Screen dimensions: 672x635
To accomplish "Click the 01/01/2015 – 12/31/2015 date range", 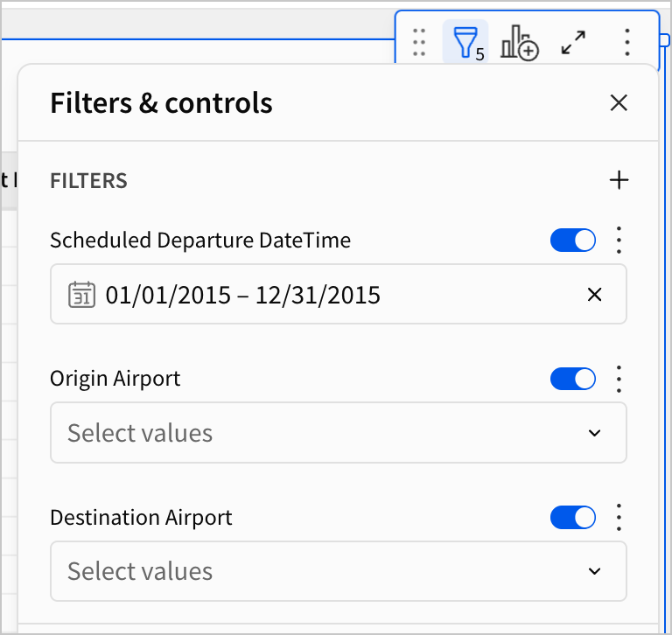I will (x=243, y=295).
